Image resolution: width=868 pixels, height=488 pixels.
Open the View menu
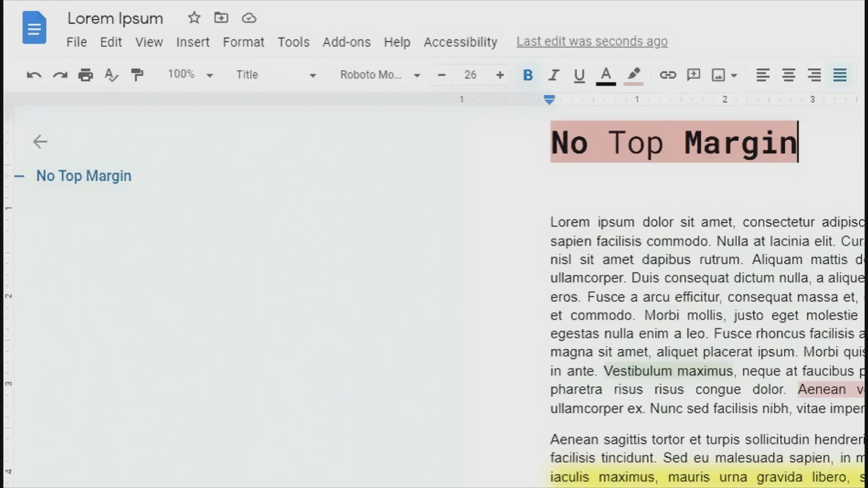pyautogui.click(x=149, y=42)
